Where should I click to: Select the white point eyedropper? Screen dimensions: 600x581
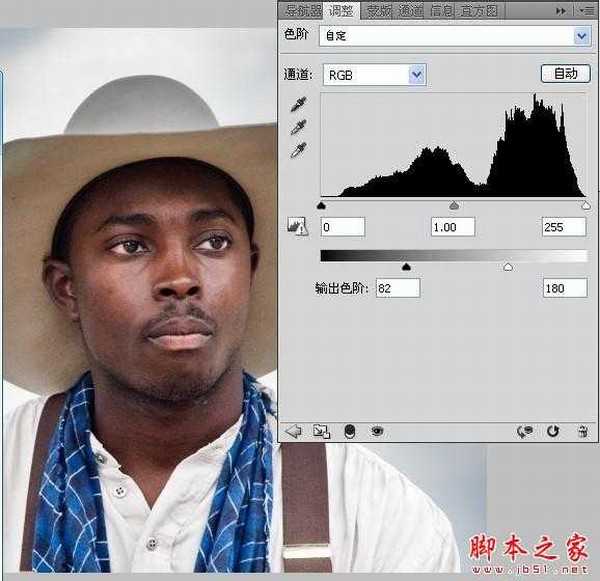coord(298,150)
